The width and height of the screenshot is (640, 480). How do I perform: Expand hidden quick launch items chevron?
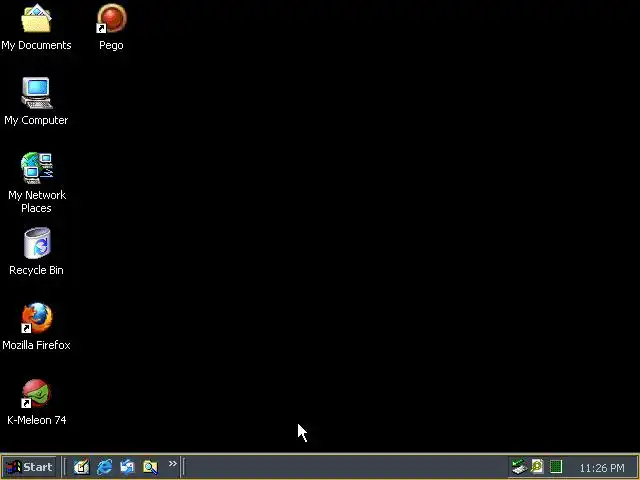click(x=173, y=463)
